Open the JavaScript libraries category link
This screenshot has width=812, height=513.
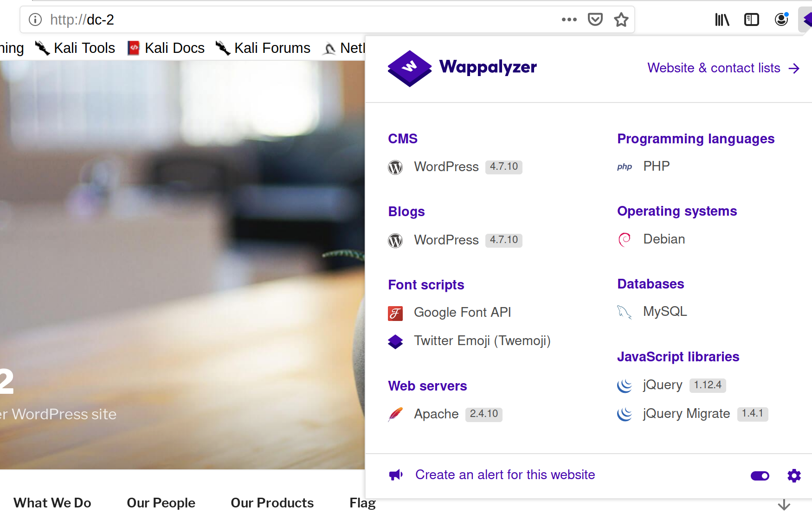coord(678,357)
